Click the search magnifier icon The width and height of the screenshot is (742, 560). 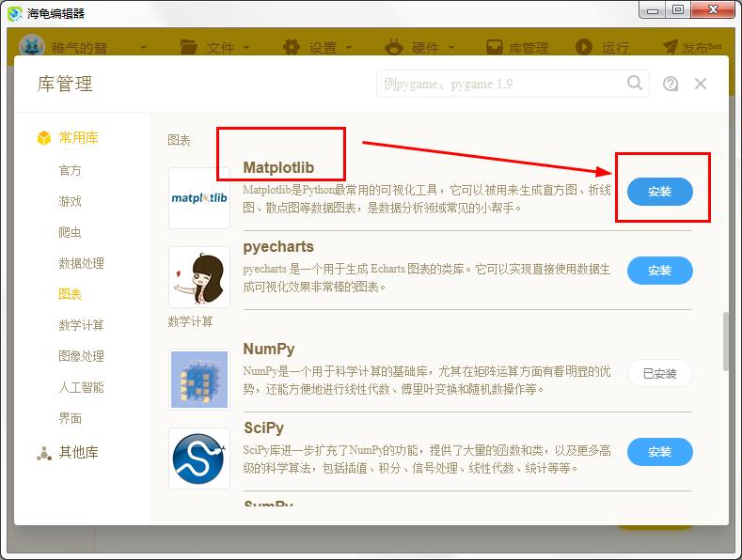(x=635, y=83)
